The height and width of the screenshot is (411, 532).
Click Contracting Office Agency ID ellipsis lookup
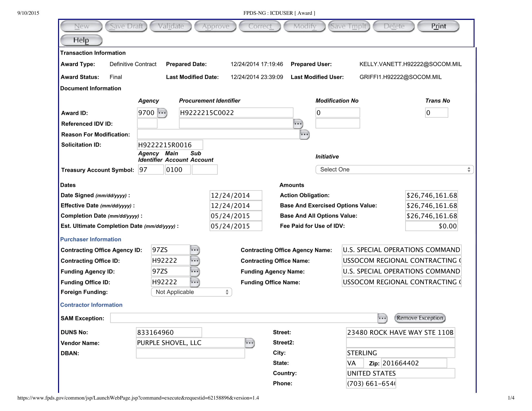click(195, 250)
